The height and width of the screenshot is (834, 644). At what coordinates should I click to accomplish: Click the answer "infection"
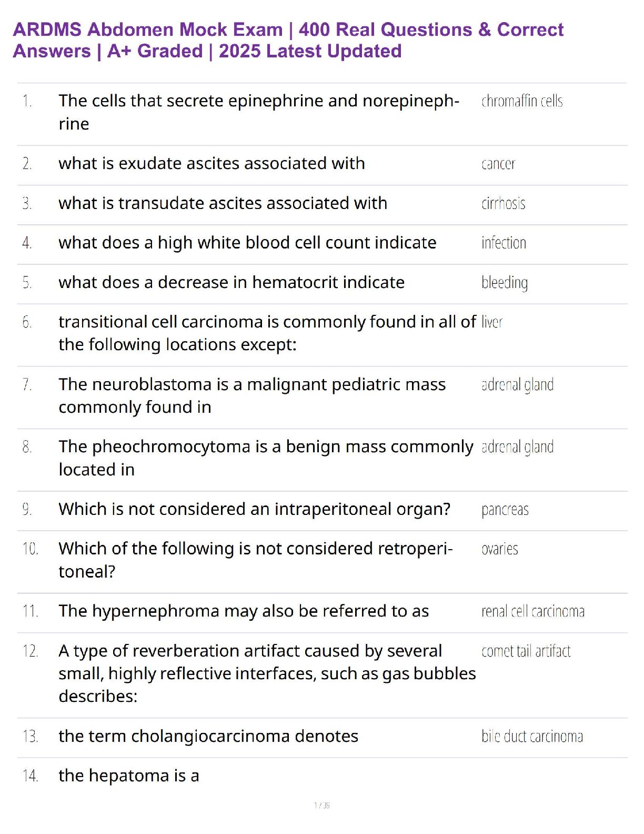(504, 243)
